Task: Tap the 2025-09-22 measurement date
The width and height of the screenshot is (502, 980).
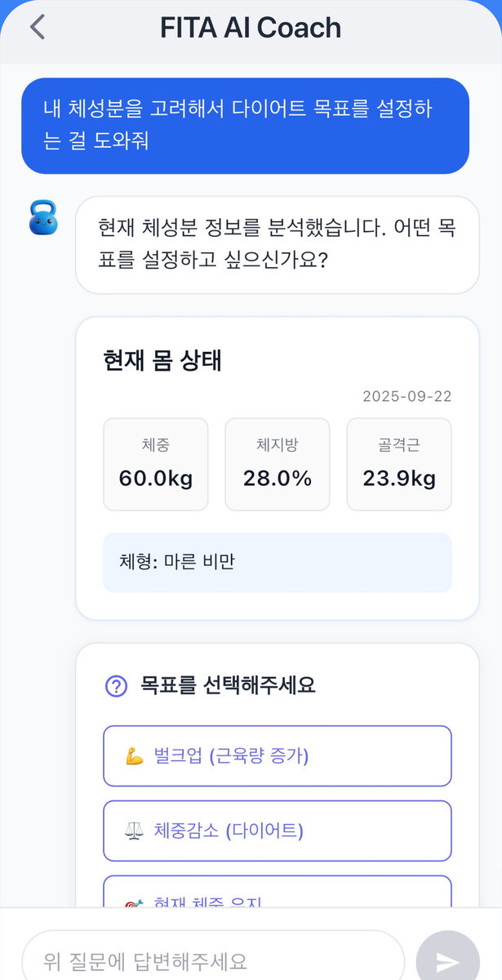Action: pyautogui.click(x=407, y=397)
